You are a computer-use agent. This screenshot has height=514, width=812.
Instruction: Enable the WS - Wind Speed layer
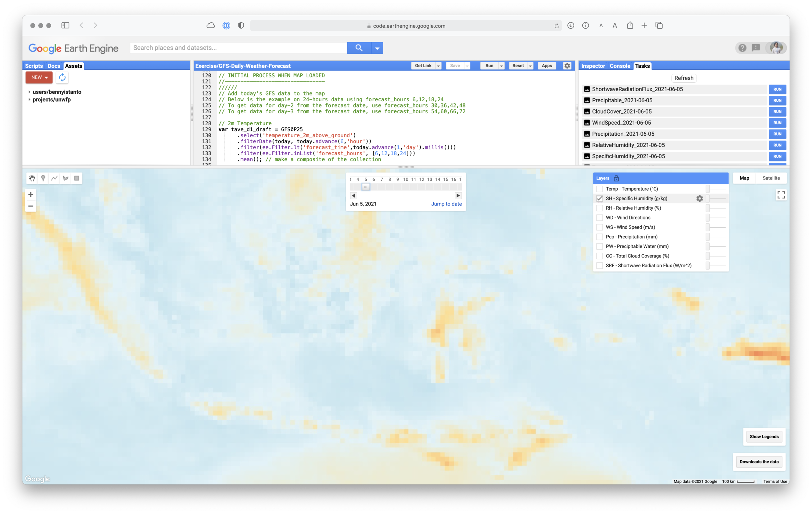(x=600, y=227)
